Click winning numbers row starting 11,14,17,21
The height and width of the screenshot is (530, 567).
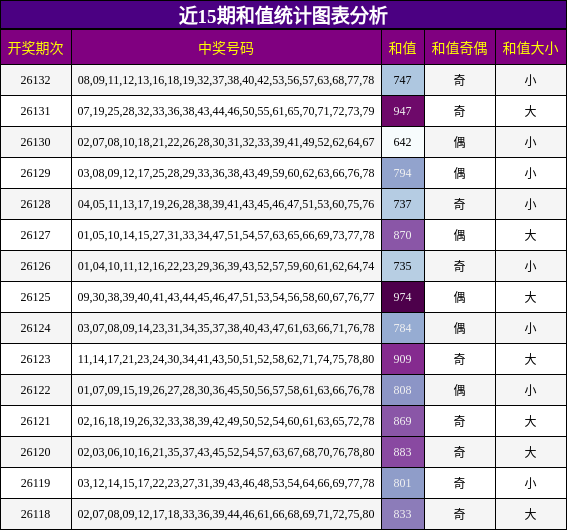pyautogui.click(x=226, y=359)
